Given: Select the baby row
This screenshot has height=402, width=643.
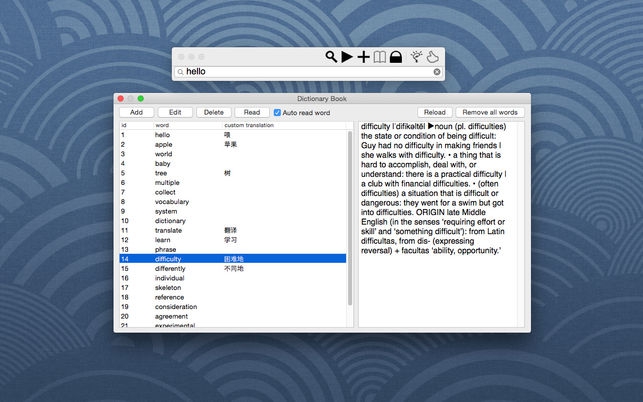Looking at the screenshot, I should [x=233, y=164].
